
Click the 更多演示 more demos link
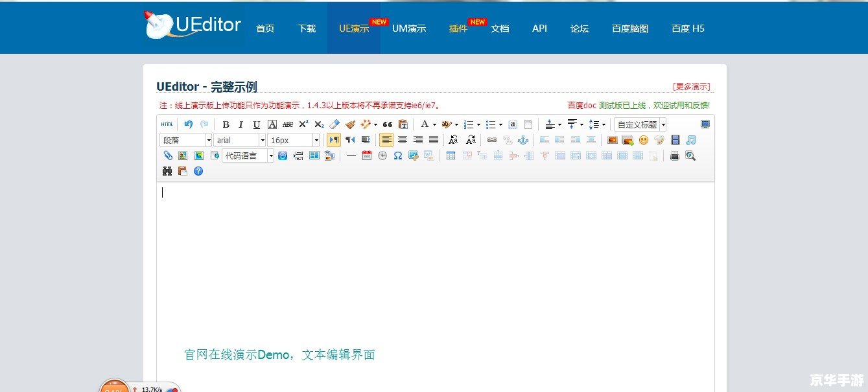(x=692, y=86)
